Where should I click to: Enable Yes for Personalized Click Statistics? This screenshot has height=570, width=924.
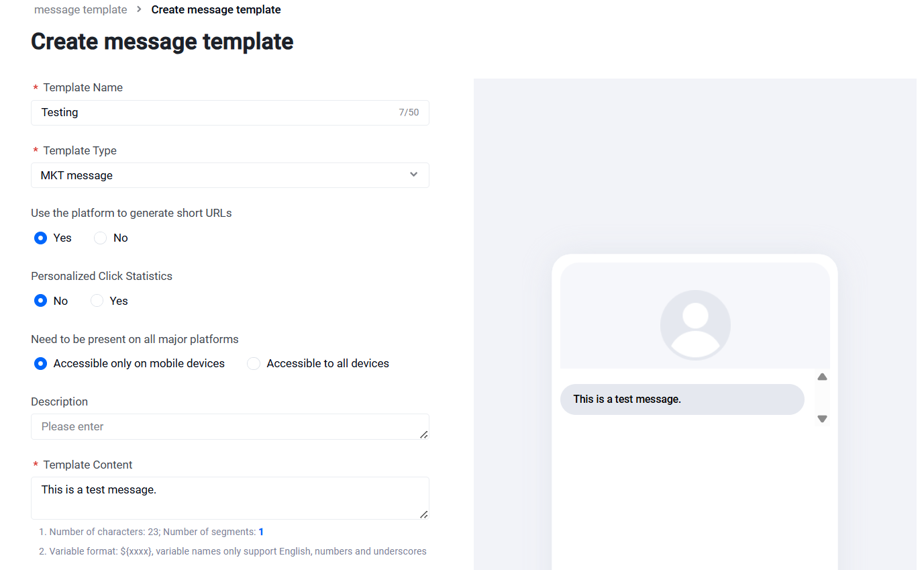click(97, 301)
